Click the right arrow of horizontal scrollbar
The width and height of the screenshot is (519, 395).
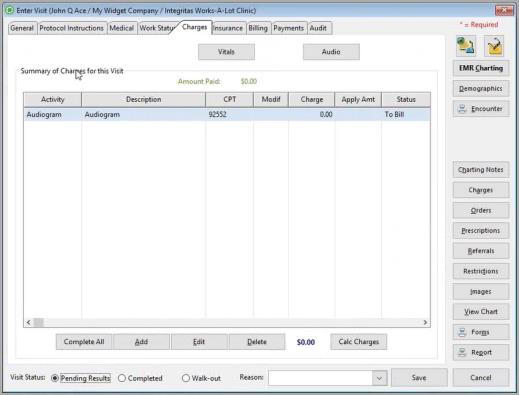coord(425,322)
